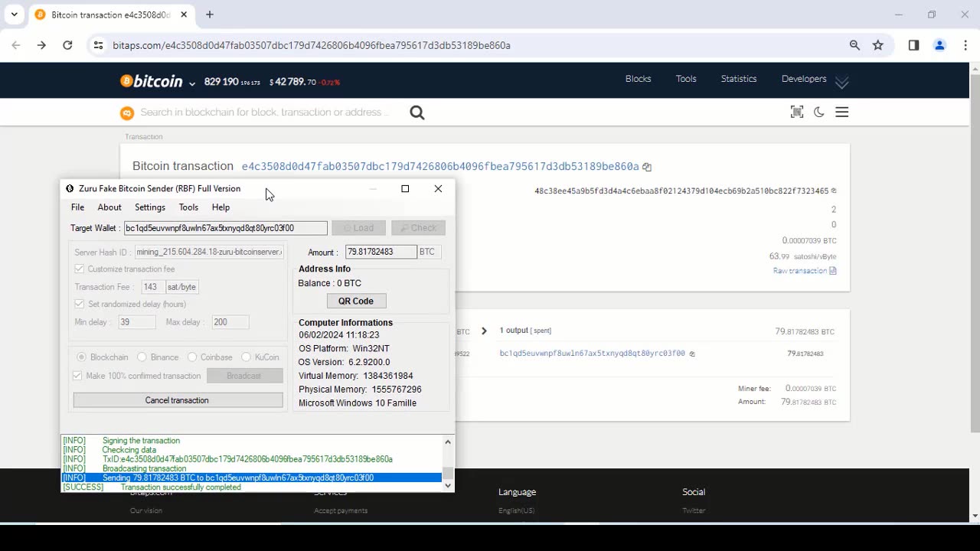Click the Cancel transaction button
Viewport: 980px width, 551px height.
tap(178, 400)
